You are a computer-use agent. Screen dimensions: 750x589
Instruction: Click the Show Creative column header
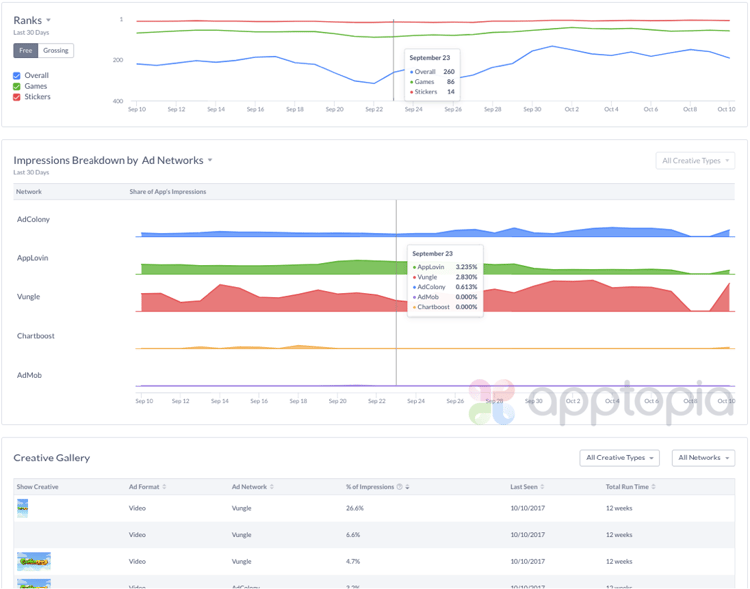tap(37, 487)
